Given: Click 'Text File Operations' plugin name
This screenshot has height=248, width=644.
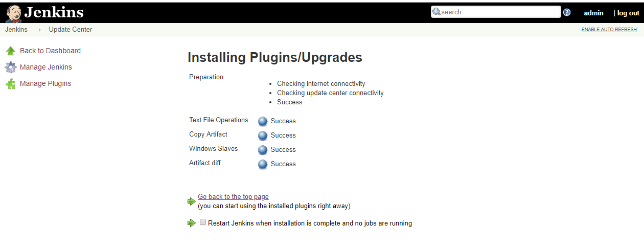Looking at the screenshot, I should (218, 120).
